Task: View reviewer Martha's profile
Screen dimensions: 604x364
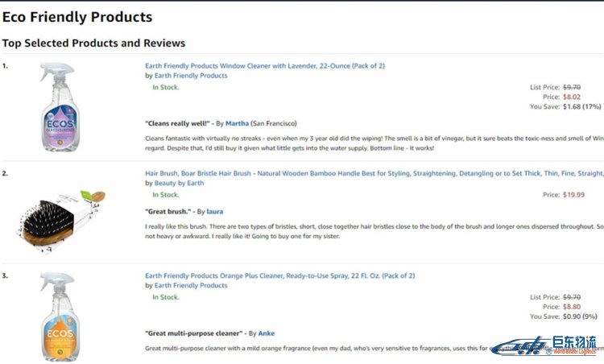Action: 237,124
